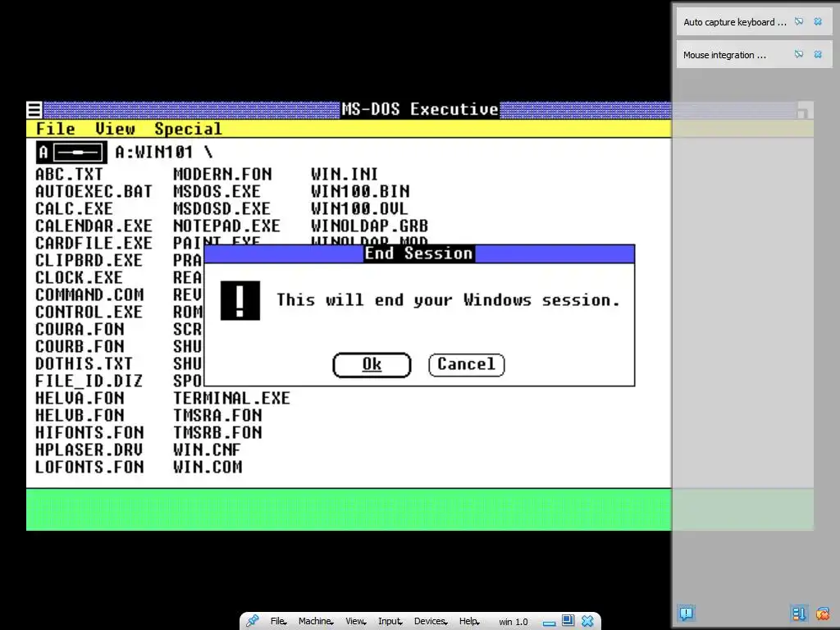
Task: Select MSDOS.EXE in the file list
Action: 217,192
